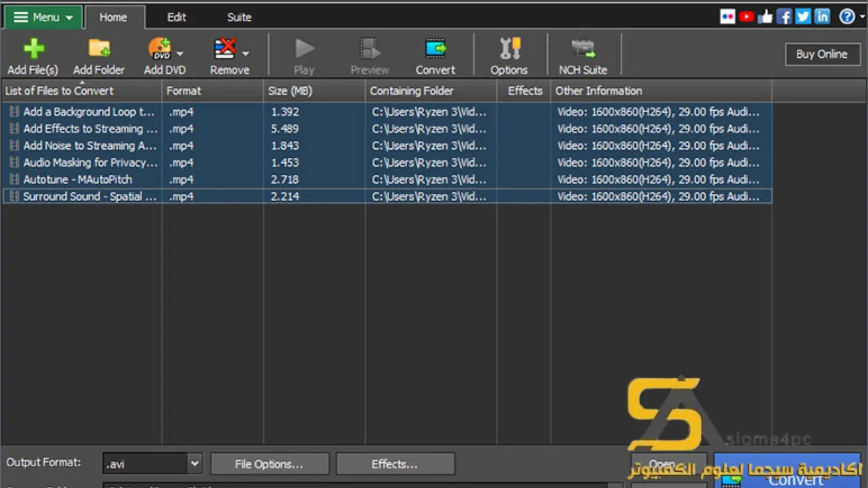Click the Effects column header
868x488 pixels.
coord(524,91)
